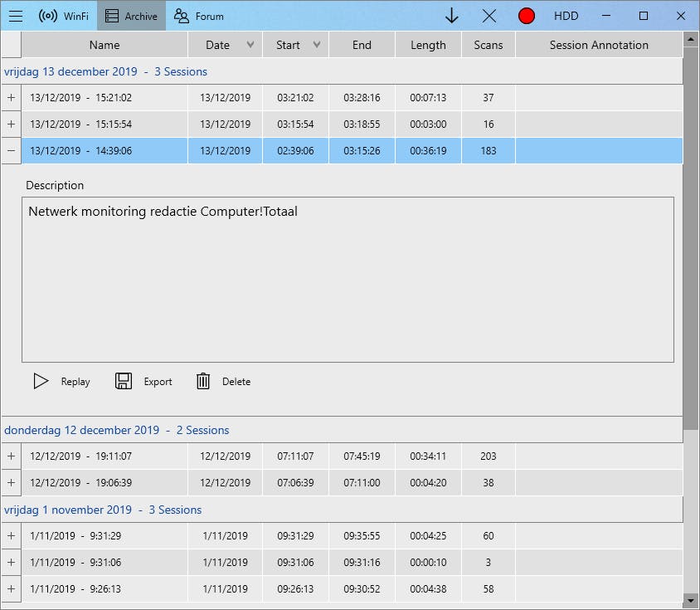Collapse the 13/12/2019 14:39:06 session
700x610 pixels.
pos(11,151)
